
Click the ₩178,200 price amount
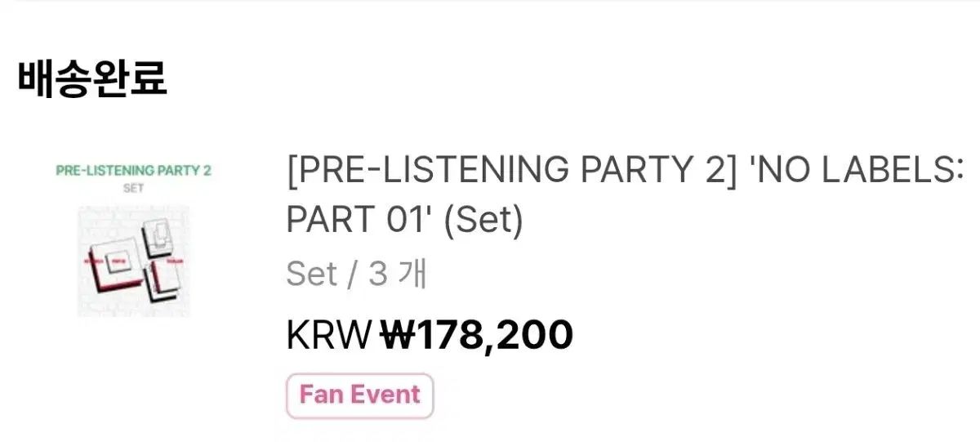click(x=477, y=335)
